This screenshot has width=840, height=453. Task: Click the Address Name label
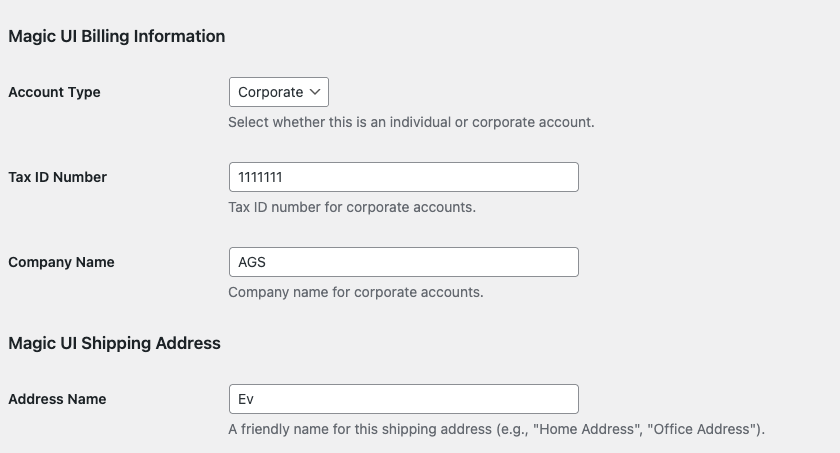[x=57, y=399]
